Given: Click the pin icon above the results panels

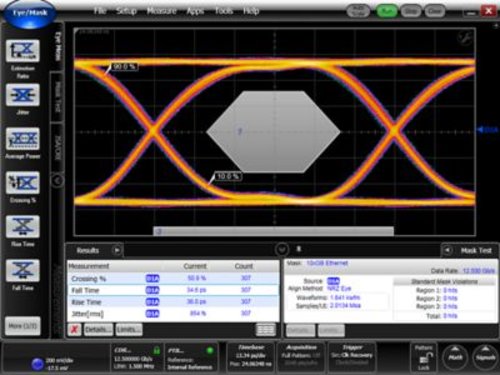Looking at the screenshot, I should [x=299, y=249].
